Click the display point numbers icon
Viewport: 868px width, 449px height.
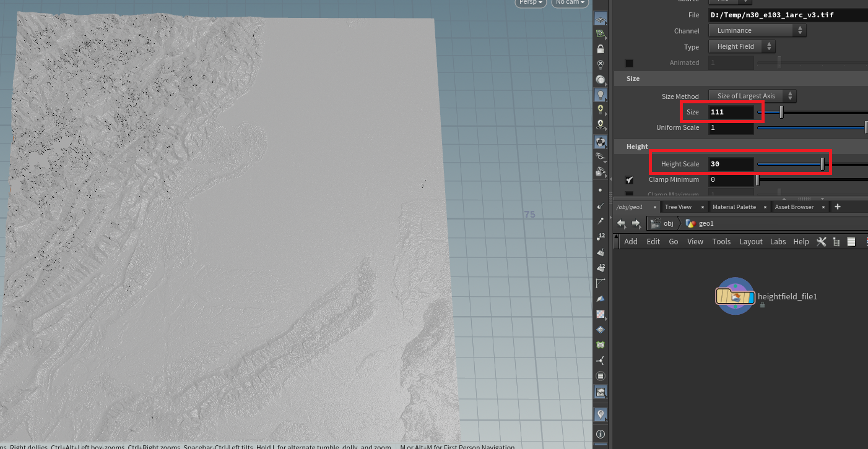coord(600,237)
